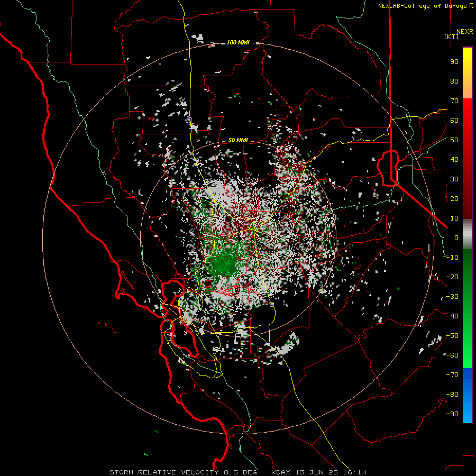Screen dimensions: 476x476
Task: Click the -10 value on velocity scale
Action: click(452, 258)
